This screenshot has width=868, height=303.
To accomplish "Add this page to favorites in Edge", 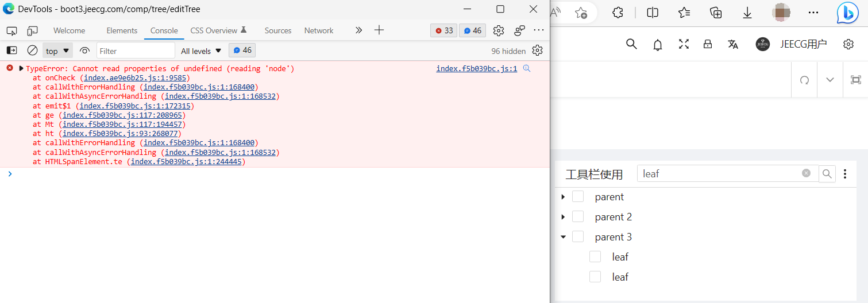I will point(581,13).
